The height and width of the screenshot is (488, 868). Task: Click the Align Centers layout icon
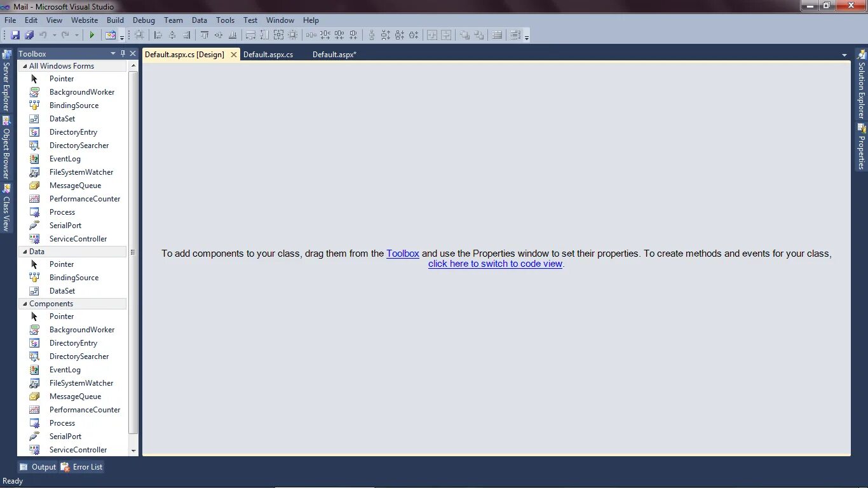click(x=172, y=35)
